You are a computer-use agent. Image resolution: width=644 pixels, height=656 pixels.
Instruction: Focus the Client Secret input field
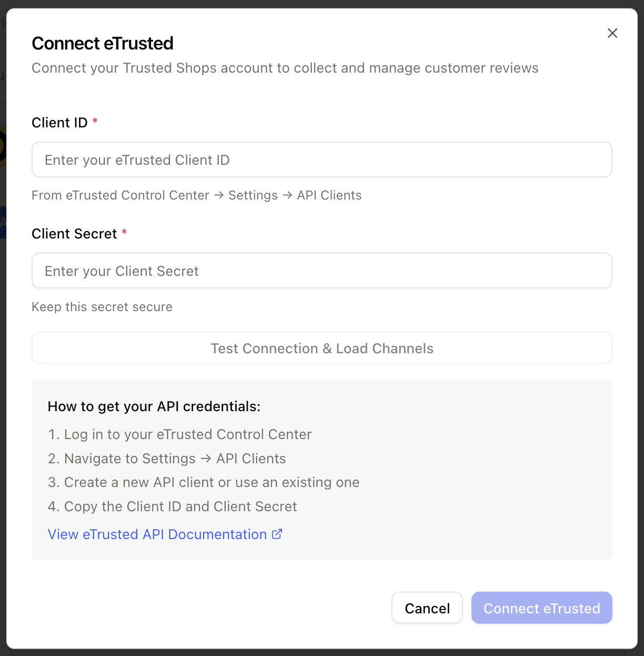[x=322, y=271]
